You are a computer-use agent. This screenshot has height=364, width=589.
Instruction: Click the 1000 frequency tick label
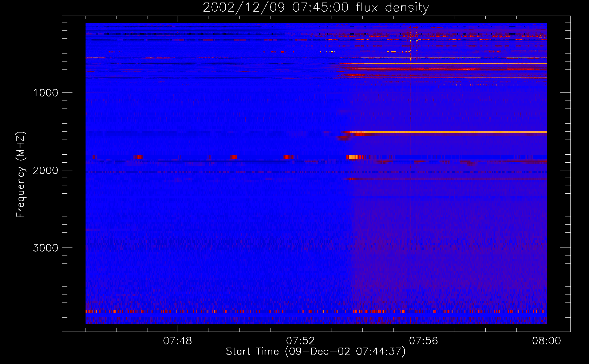tap(46, 93)
